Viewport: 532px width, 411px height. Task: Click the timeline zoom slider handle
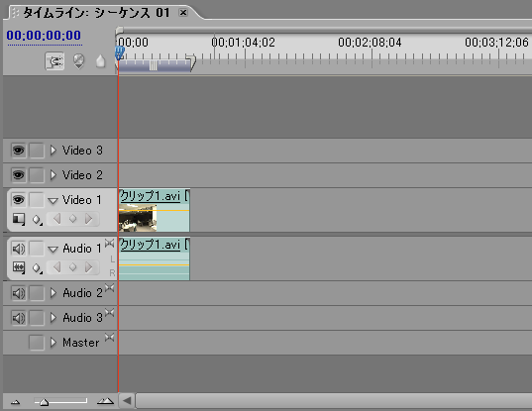coord(45,402)
